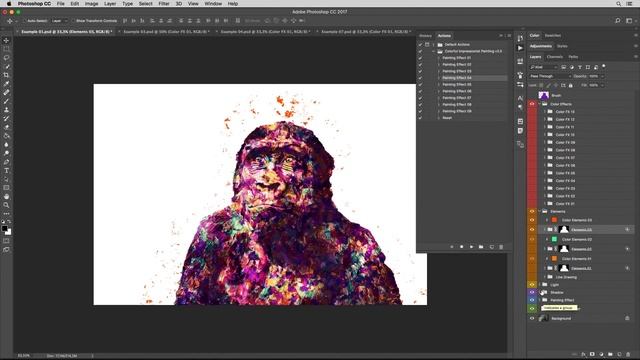Select the Hand tool
This screenshot has height=360, width=640.
6,196
